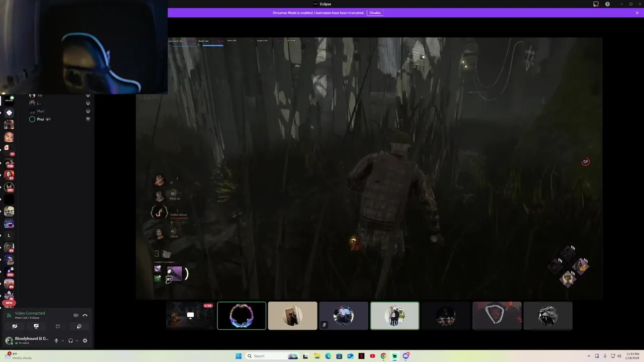
Task: Open Microsoft Store from taskbar
Action: (x=339, y=356)
